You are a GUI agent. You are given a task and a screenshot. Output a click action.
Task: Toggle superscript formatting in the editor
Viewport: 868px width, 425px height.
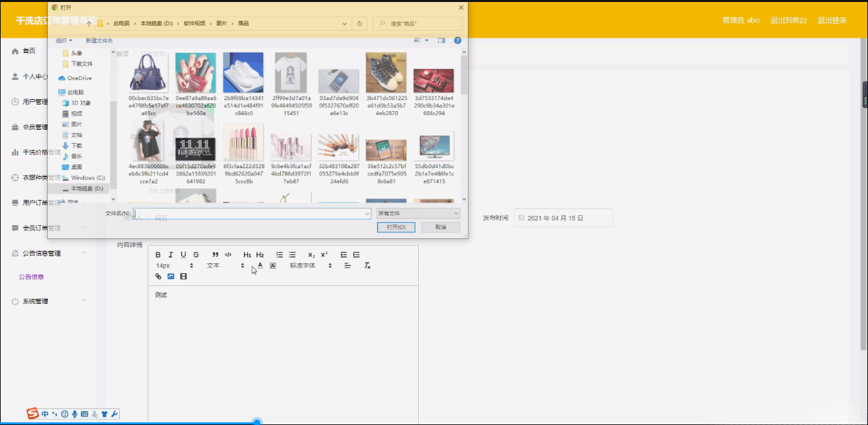[x=323, y=255]
